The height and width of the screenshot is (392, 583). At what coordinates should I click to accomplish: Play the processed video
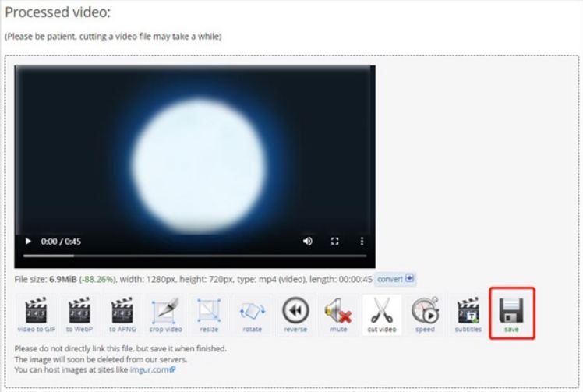pyautogui.click(x=28, y=242)
